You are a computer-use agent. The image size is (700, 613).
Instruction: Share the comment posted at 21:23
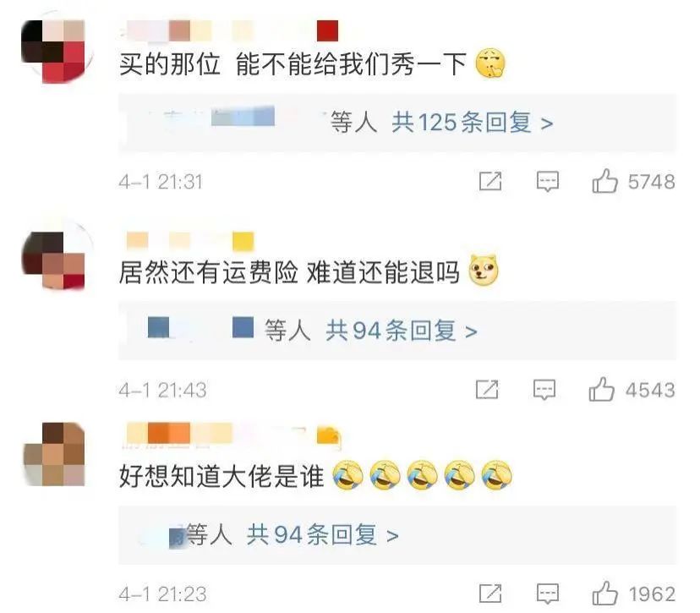click(x=490, y=594)
